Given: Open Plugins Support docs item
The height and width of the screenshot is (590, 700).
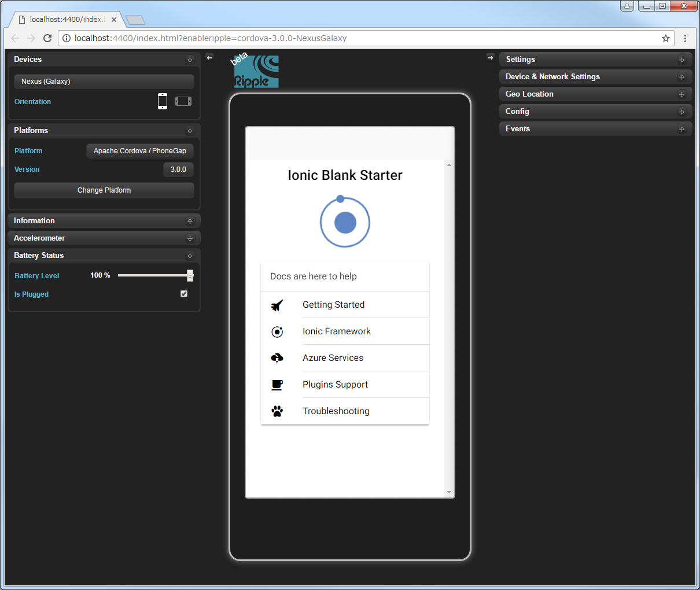Looking at the screenshot, I should point(345,385).
